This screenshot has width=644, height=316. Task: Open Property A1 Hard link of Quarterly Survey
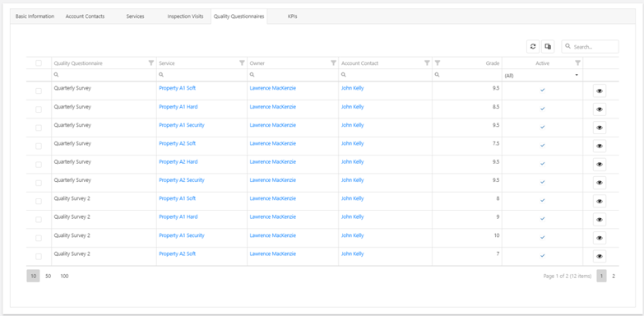178,107
